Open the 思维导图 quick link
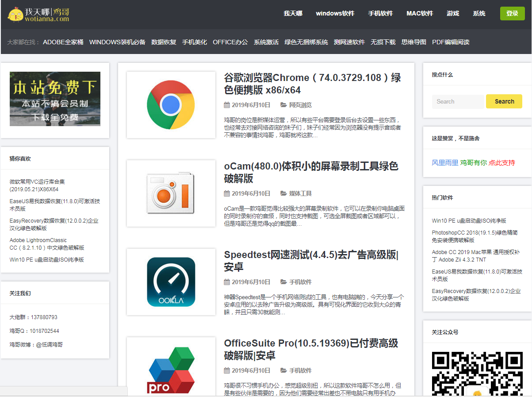This screenshot has height=397, width=532. [x=413, y=42]
